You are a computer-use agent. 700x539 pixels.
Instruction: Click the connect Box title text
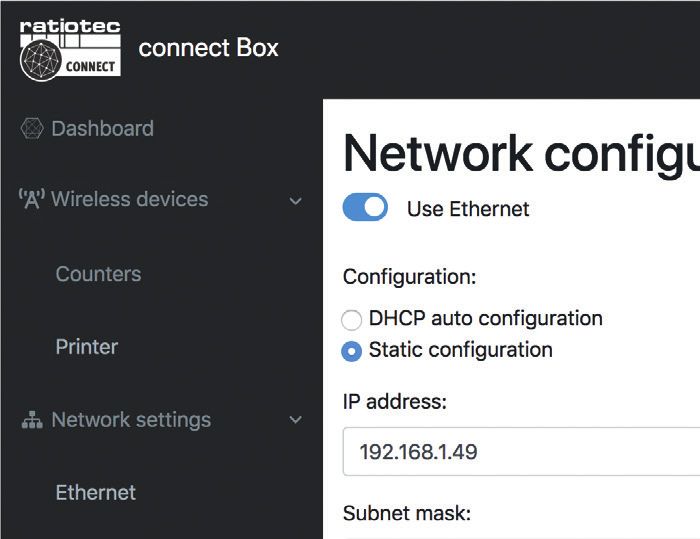(x=208, y=47)
